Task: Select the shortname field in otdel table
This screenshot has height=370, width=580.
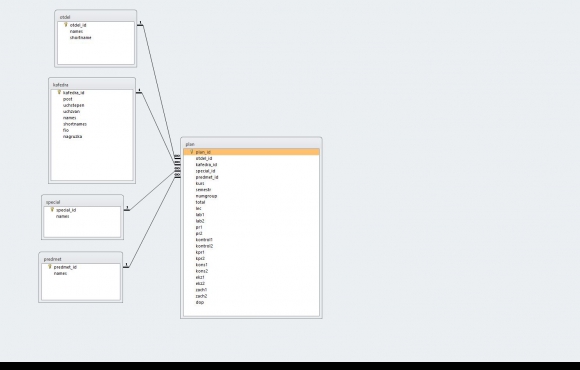Action: 81,38
